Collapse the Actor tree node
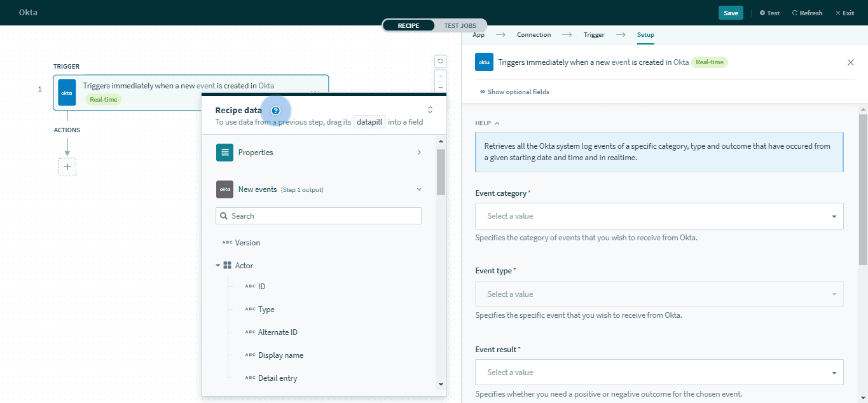The width and height of the screenshot is (868, 403). (x=218, y=266)
